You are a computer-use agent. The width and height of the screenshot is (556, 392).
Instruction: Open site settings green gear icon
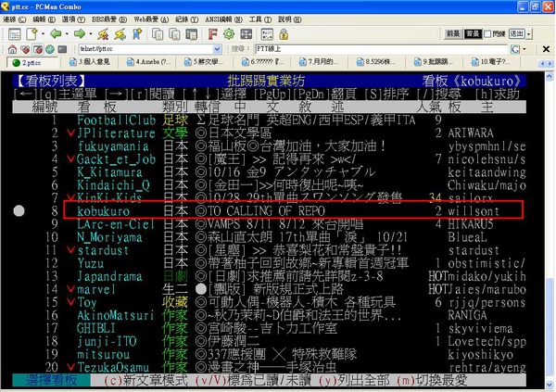(x=229, y=34)
